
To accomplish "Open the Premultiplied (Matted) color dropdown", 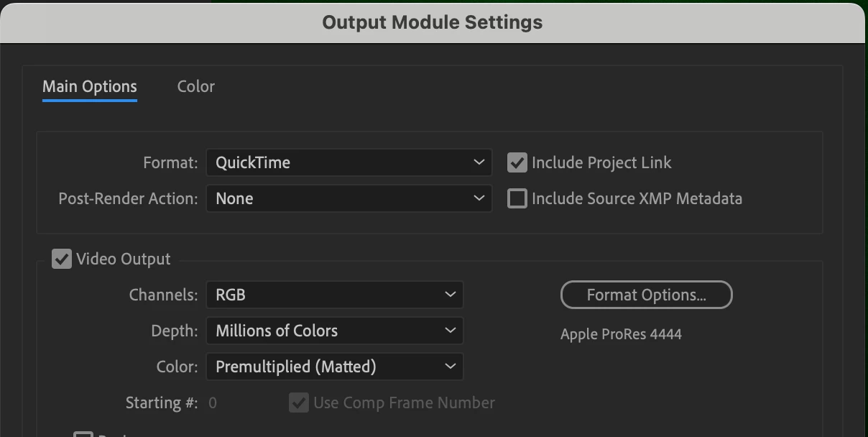I will coord(334,367).
